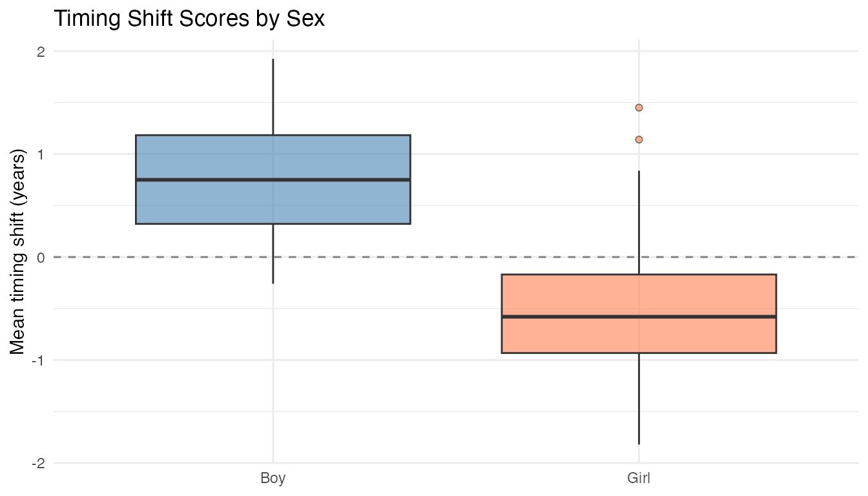Click the upper whisker of the Boy box
Image resolution: width=868 pixels, height=496 pixels.
click(273, 97)
